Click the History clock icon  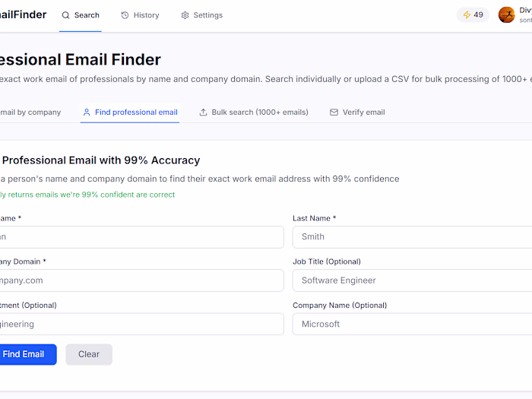click(125, 15)
